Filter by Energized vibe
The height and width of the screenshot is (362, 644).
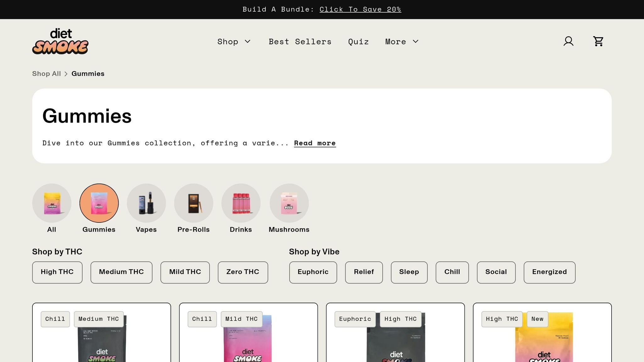[550, 272]
